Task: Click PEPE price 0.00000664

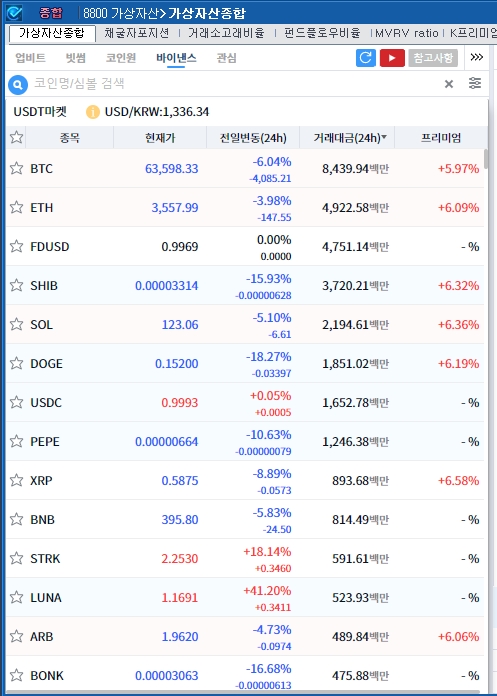Action: tap(166, 442)
